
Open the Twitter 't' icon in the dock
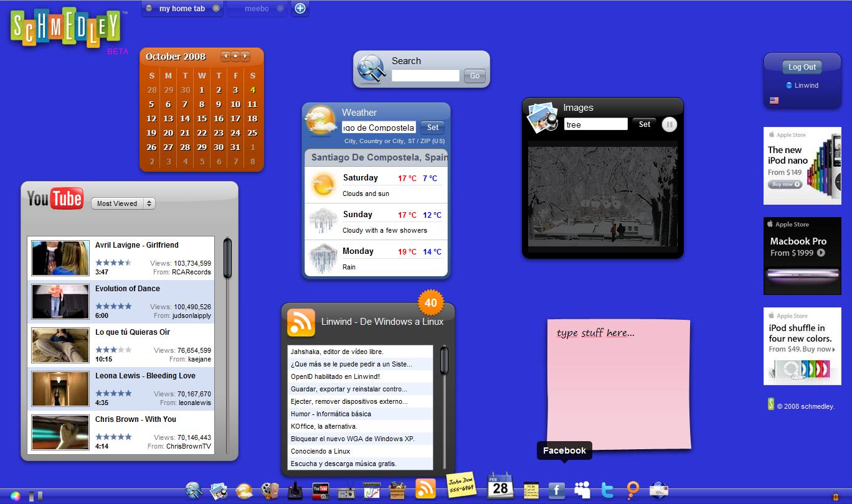(608, 490)
